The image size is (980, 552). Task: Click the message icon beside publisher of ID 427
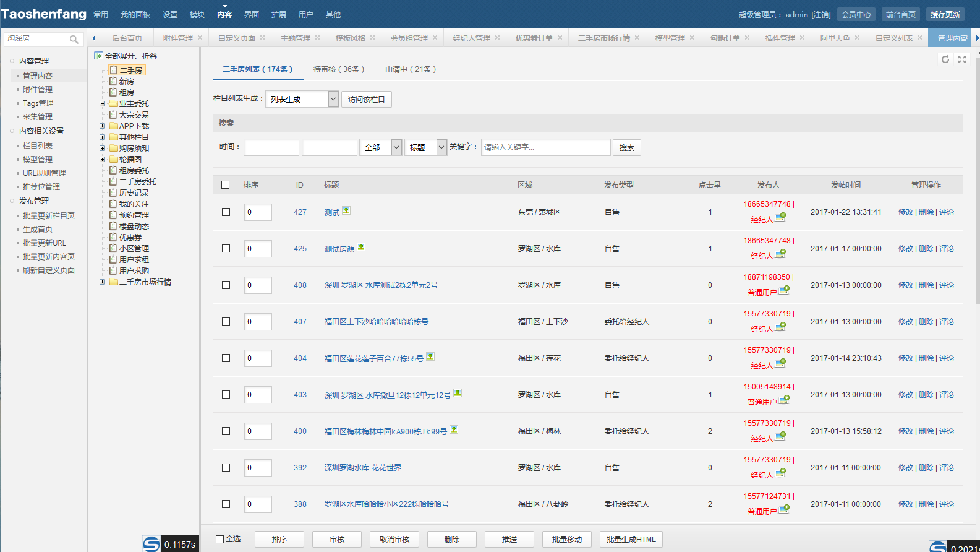pyautogui.click(x=781, y=217)
